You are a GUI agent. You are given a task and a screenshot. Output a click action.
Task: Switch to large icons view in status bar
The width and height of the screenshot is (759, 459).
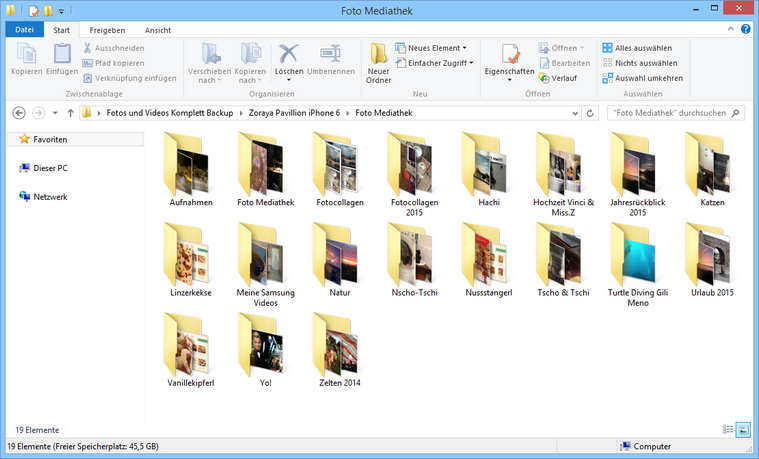pyautogui.click(x=742, y=429)
